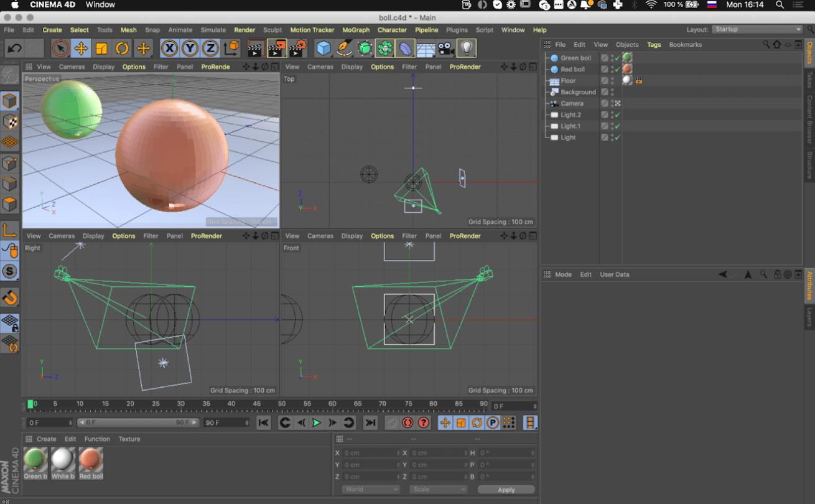Toggle the Viewport Solo S icon

(x=10, y=271)
